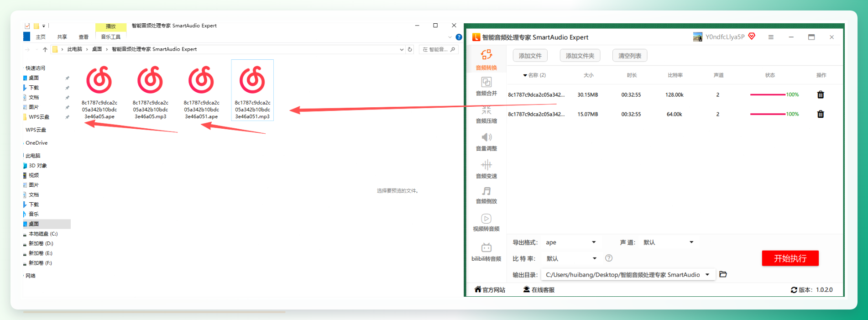Image resolution: width=868 pixels, height=320 pixels.
Task: Click the 播放 contextual tab
Action: tap(111, 26)
